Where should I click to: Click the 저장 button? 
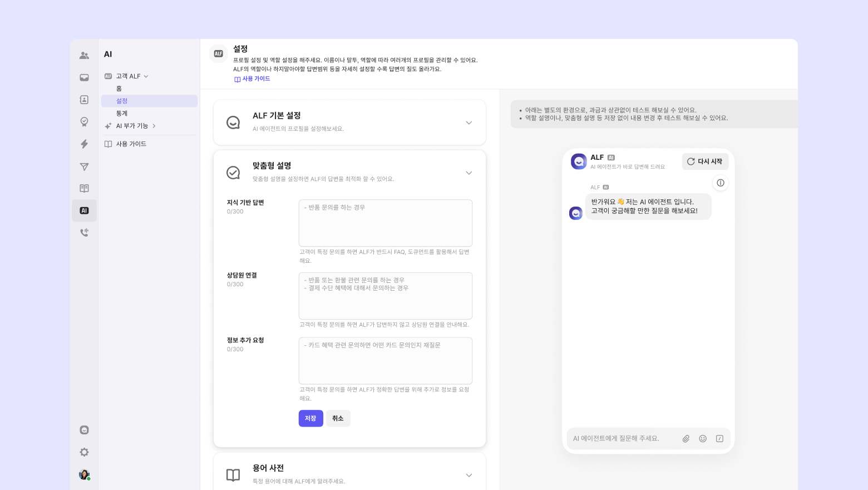[x=311, y=418]
